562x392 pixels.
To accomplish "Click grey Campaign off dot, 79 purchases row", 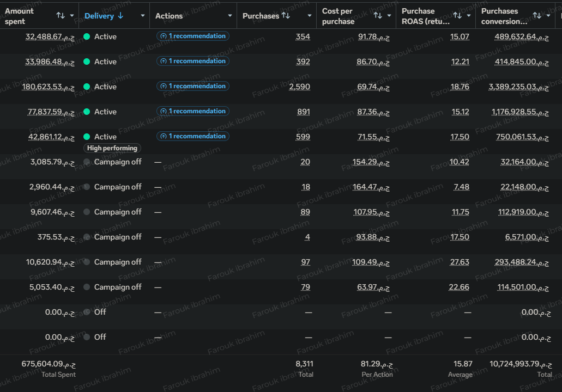I will point(87,287).
